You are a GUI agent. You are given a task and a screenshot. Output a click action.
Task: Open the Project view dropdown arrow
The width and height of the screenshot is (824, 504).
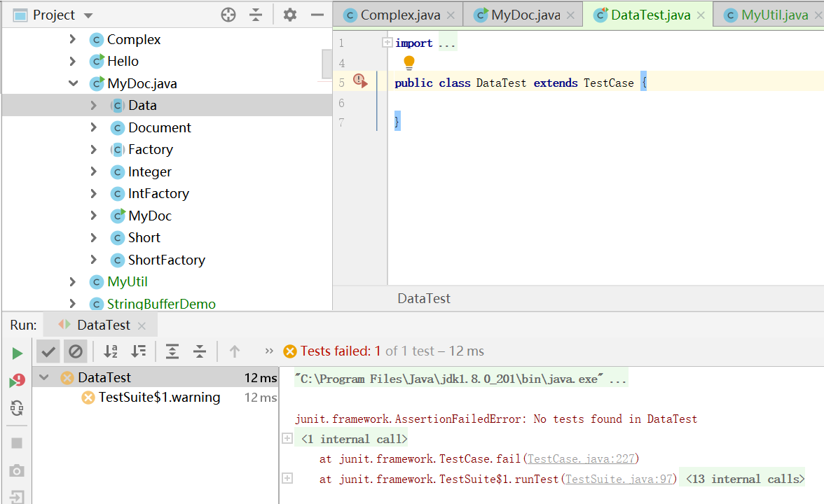click(x=88, y=15)
